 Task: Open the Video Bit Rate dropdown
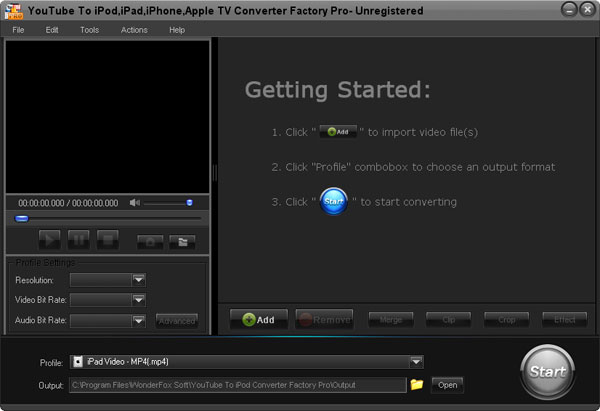[x=139, y=299]
